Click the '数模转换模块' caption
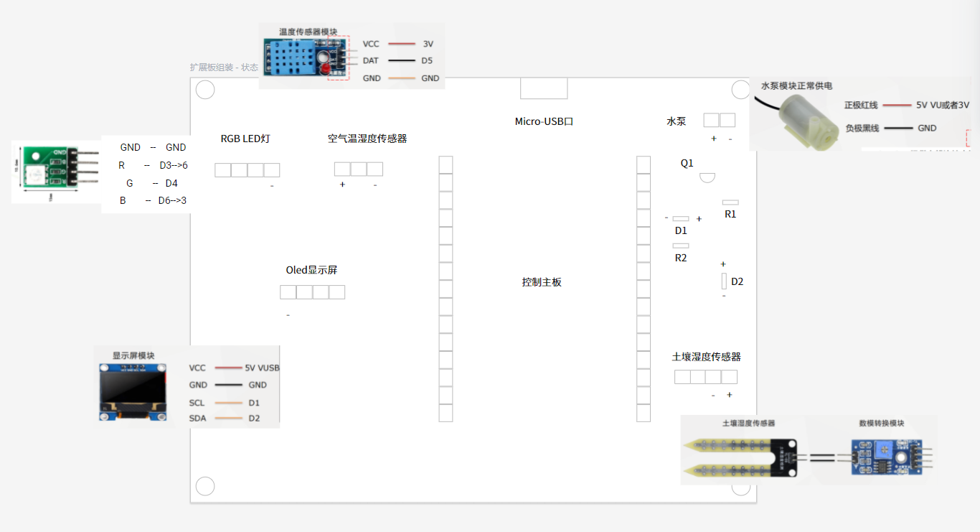Image resolution: width=980 pixels, height=532 pixels. click(x=882, y=424)
